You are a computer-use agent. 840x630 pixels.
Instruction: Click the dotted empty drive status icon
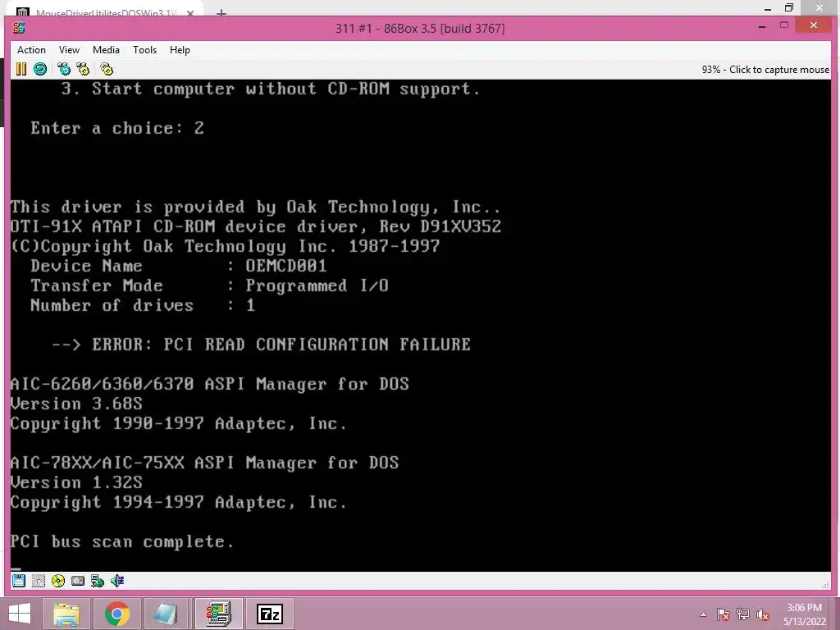point(38,581)
